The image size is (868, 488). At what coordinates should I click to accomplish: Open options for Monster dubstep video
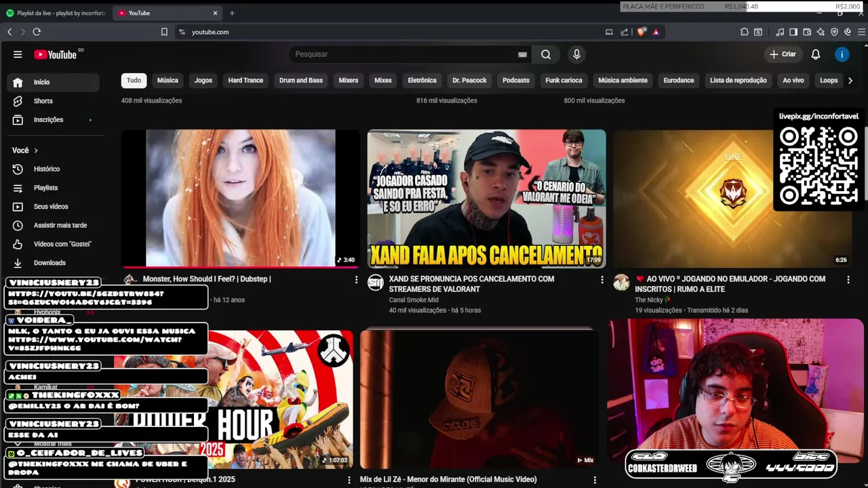(x=356, y=279)
